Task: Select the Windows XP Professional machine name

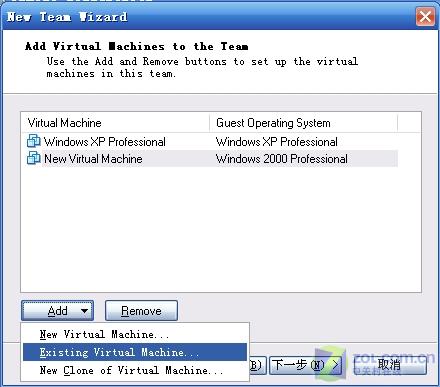Action: pos(105,142)
